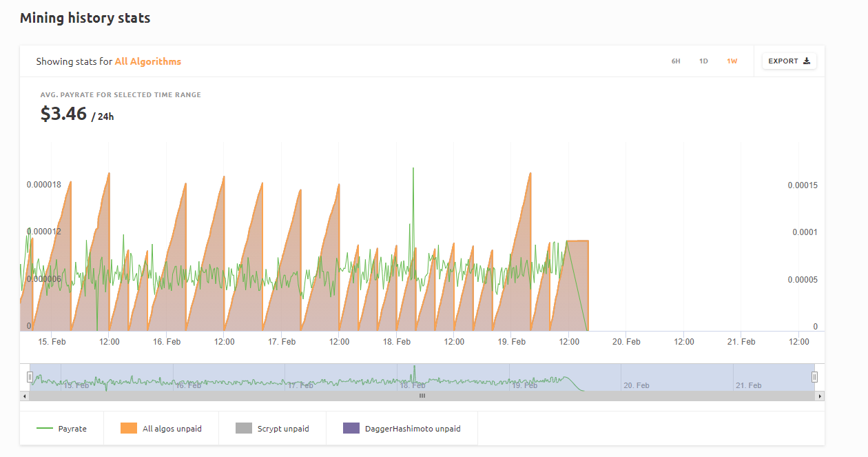Screen dimensions: 868x457
Task: Toggle the Scrypt unpaid series
Action: pos(272,429)
